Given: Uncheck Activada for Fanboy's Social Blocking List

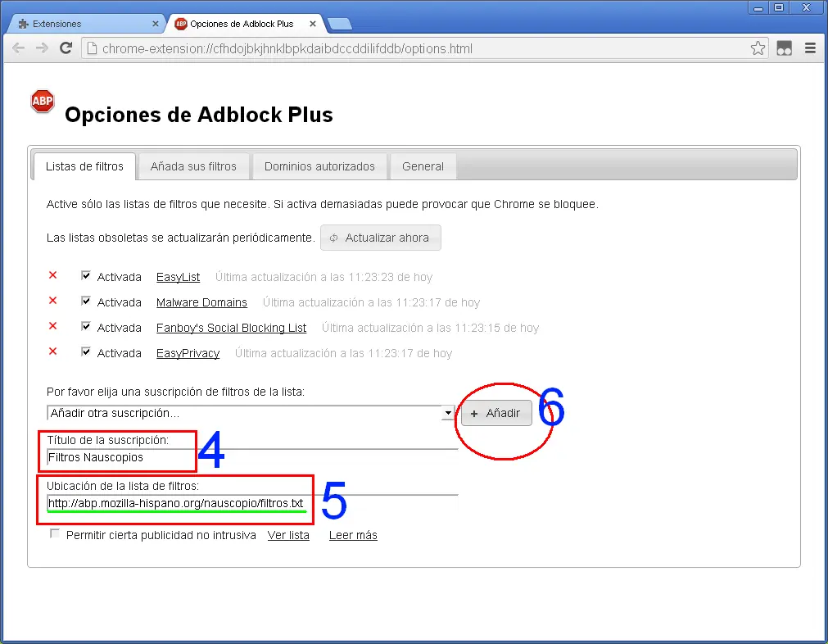Looking at the screenshot, I should pos(85,326).
